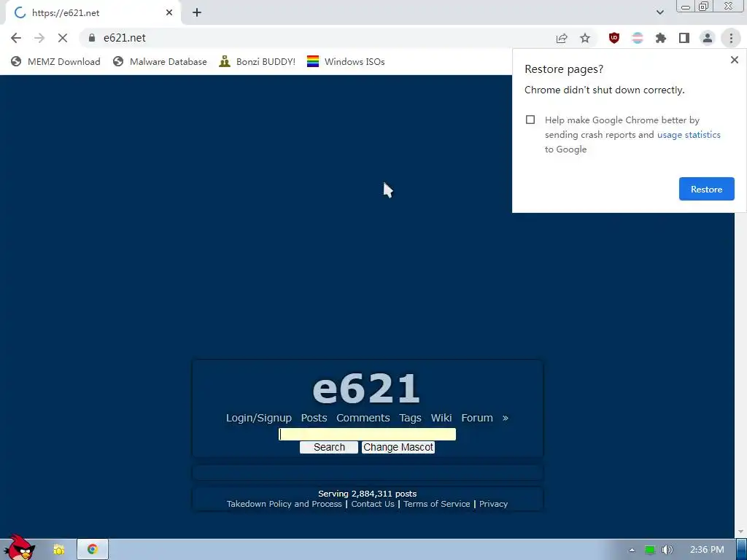Open the Malware Database bookmark
Image resolution: width=747 pixels, height=560 pixels.
[160, 61]
